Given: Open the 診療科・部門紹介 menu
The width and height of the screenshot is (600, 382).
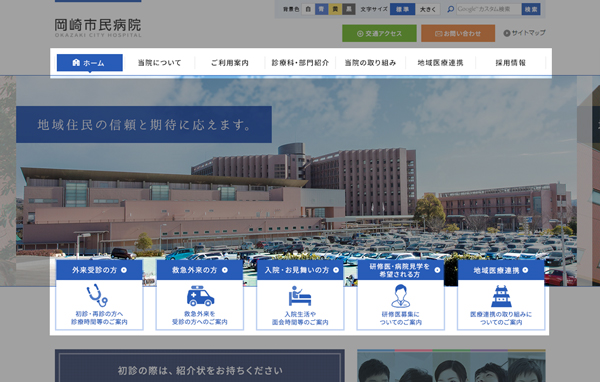Looking at the screenshot, I should pyautogui.click(x=300, y=63).
